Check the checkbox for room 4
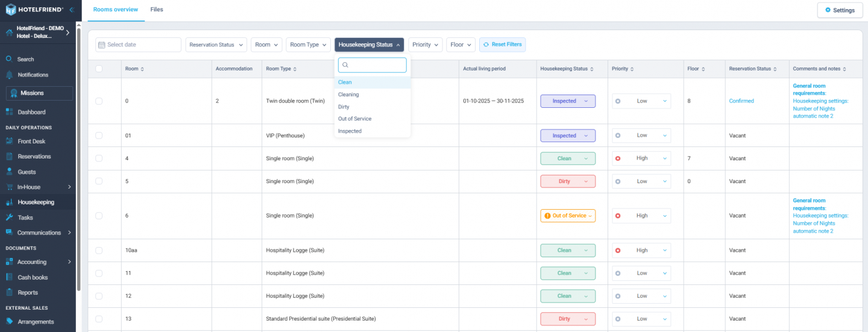This screenshot has width=868, height=332. tap(99, 158)
